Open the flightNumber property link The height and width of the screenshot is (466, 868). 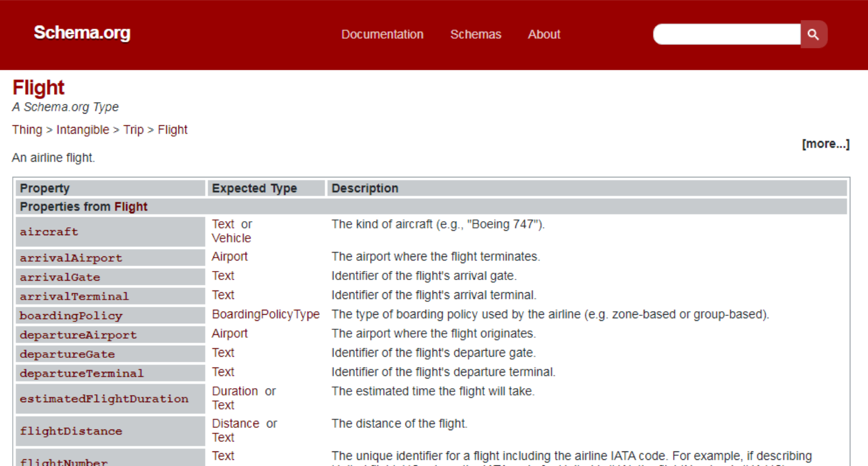(x=64, y=462)
